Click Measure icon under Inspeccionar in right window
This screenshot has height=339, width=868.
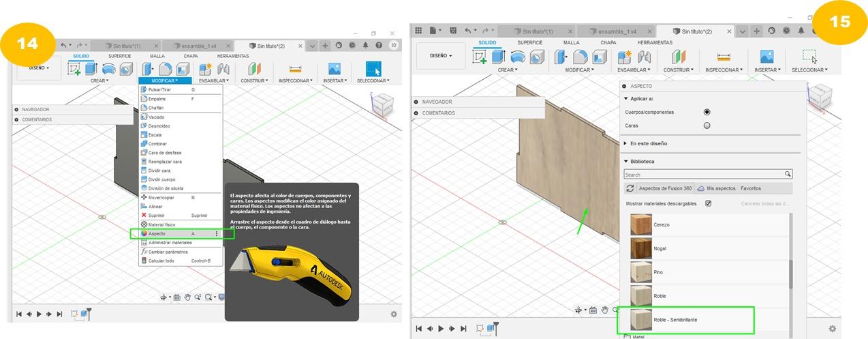tap(723, 57)
